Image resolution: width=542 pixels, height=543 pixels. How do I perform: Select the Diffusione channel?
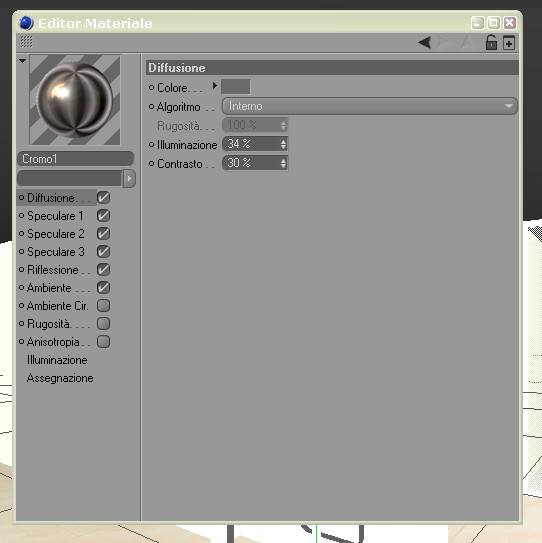tap(51, 198)
